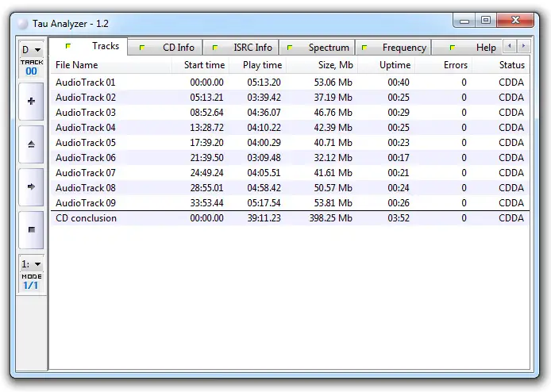
Task: Click the Errors column header
Action: 444,65
